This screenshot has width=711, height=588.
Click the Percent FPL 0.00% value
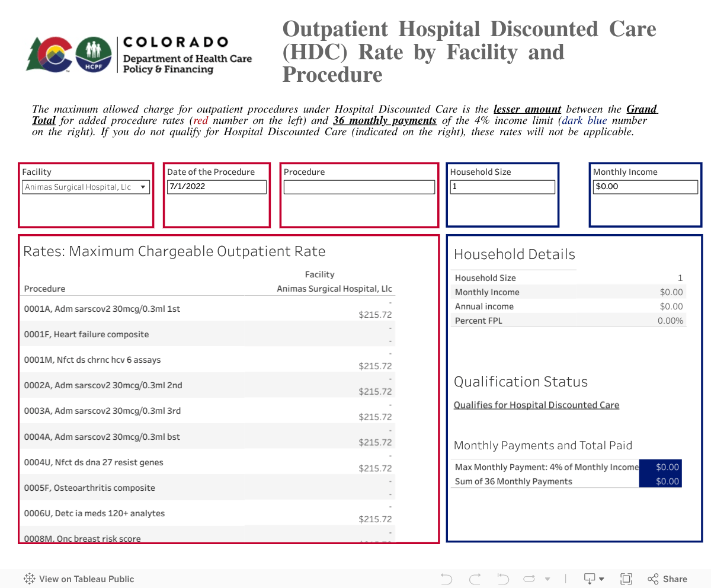point(670,321)
